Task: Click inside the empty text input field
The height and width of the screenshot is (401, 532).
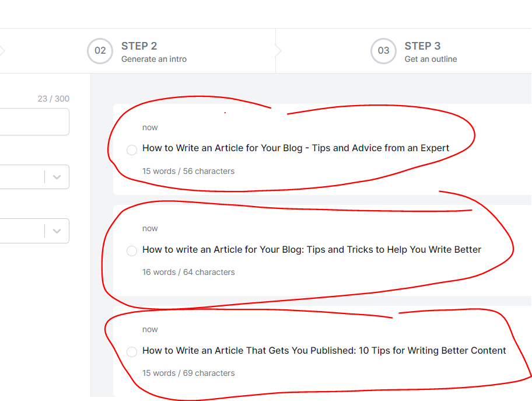Action: 32,121
